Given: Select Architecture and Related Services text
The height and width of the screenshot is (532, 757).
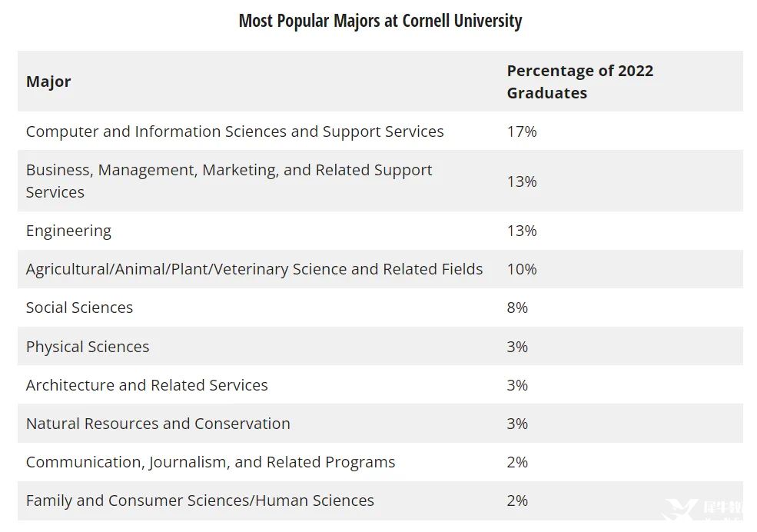Looking at the screenshot, I should pyautogui.click(x=147, y=385).
